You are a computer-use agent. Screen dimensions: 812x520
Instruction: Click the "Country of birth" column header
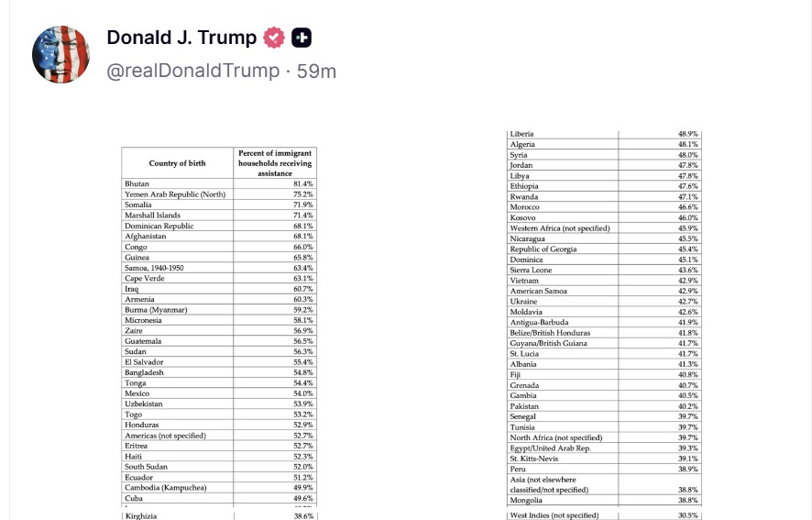[177, 163]
